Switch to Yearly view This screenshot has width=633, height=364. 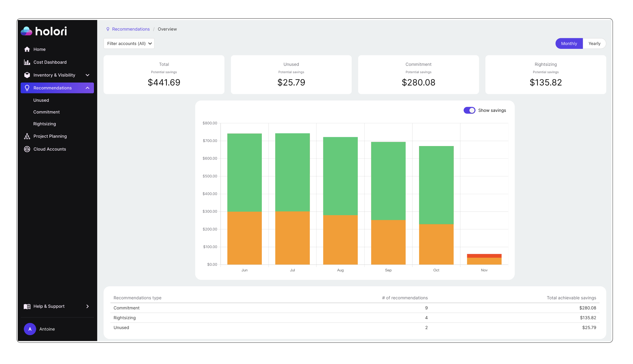[x=594, y=44]
